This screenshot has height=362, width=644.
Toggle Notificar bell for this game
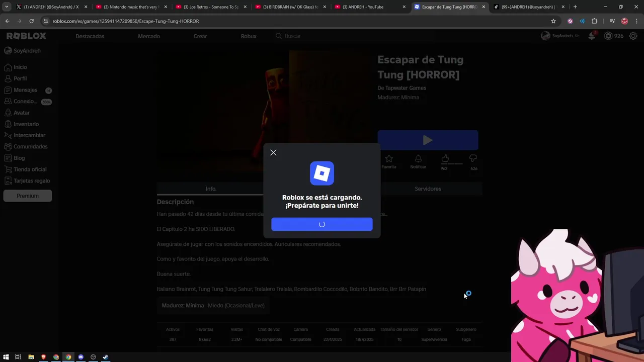pyautogui.click(x=418, y=161)
